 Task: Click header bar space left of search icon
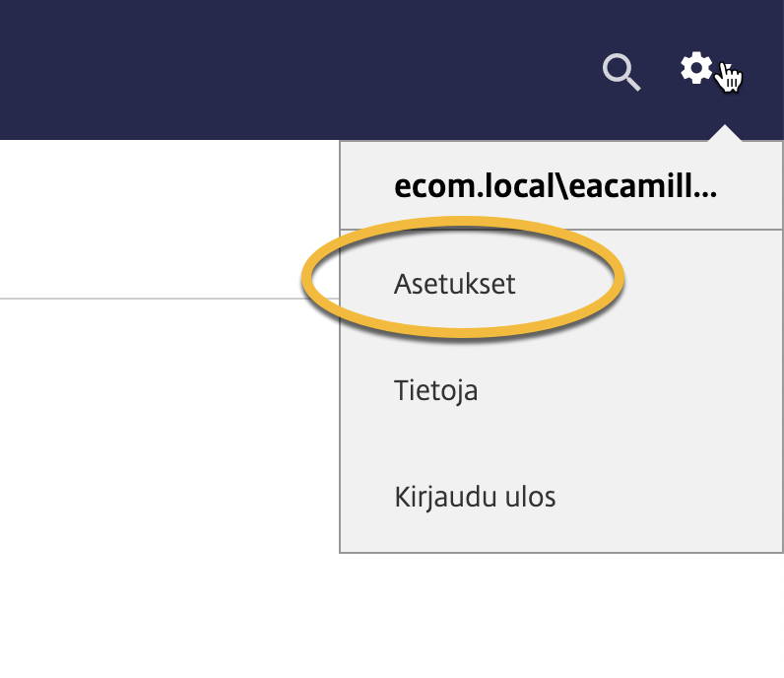point(300,70)
